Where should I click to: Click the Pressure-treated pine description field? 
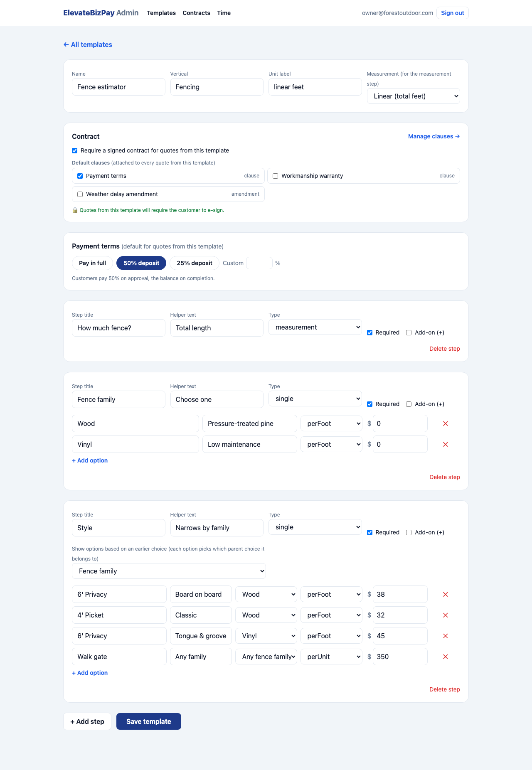coord(250,423)
